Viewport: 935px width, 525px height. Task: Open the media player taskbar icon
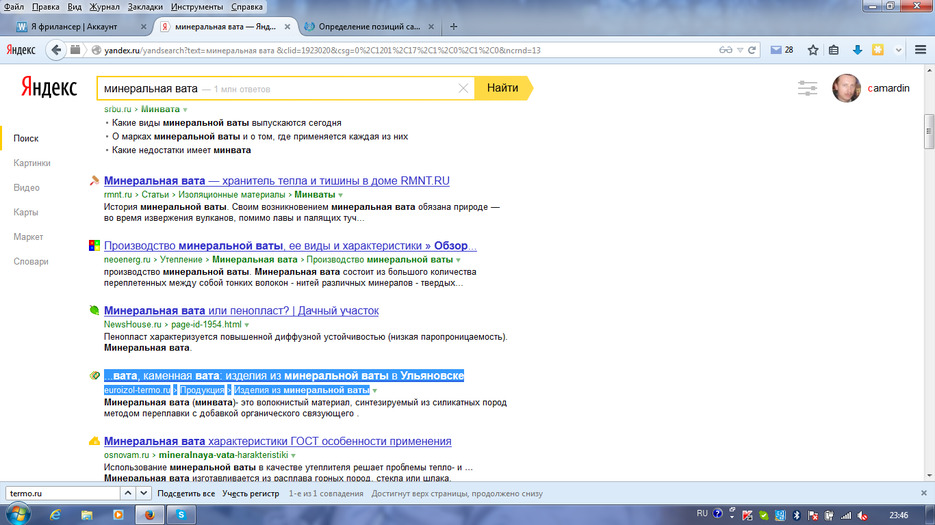point(118,514)
